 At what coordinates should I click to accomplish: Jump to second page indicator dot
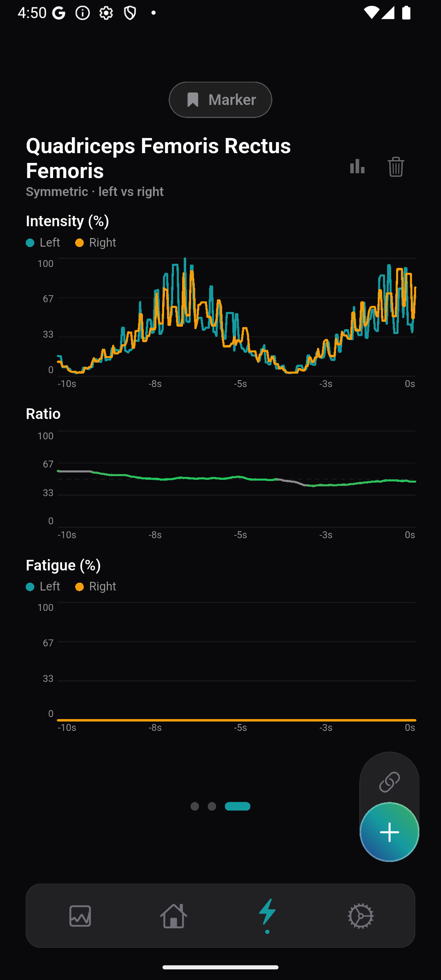pyautogui.click(x=212, y=806)
